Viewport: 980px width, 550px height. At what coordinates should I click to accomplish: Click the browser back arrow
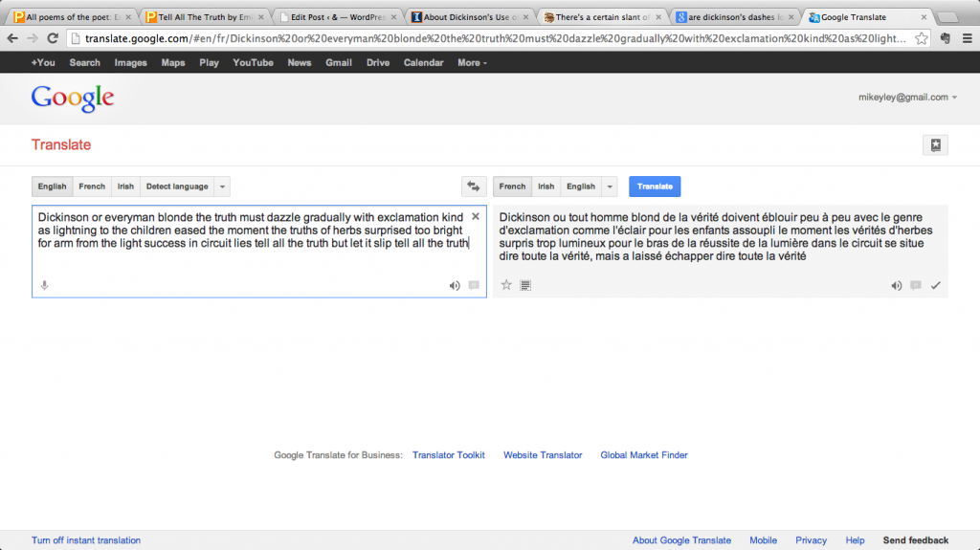(12, 39)
